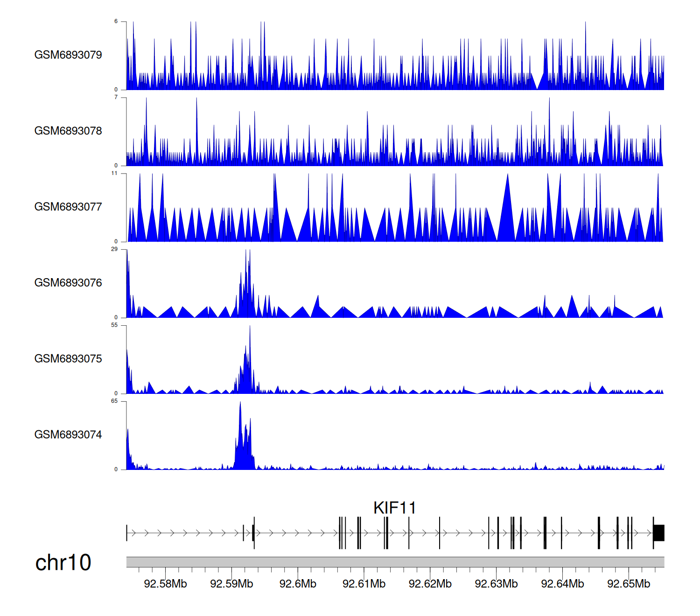This screenshot has width=700, height=616.
Task: Click the KIF11 gene name
Action: pos(394,508)
